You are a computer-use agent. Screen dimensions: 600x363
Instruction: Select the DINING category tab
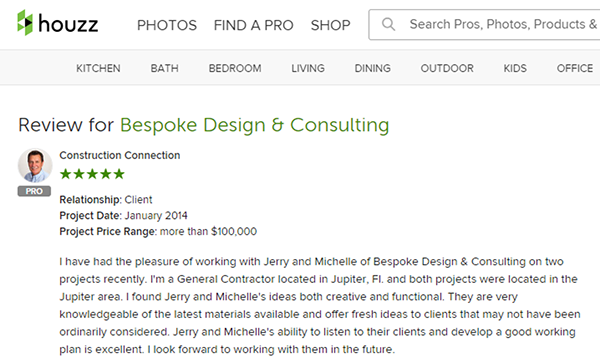(x=373, y=68)
